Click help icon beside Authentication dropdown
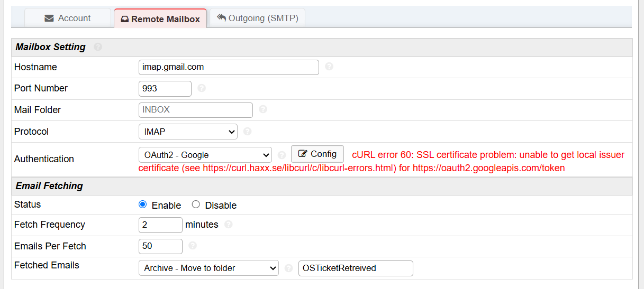This screenshot has width=644, height=289. click(x=282, y=155)
